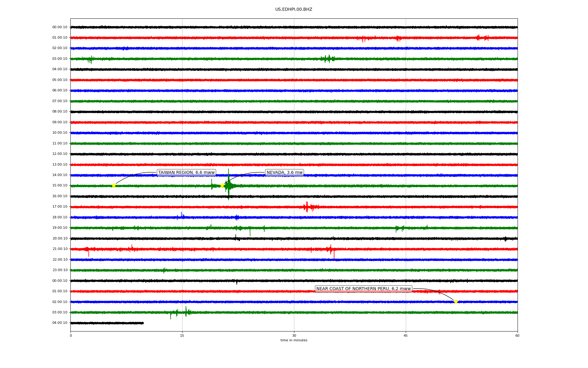Click the green signal on bottom 03:00:10 trace
This screenshot has width=588, height=368.
click(186, 312)
